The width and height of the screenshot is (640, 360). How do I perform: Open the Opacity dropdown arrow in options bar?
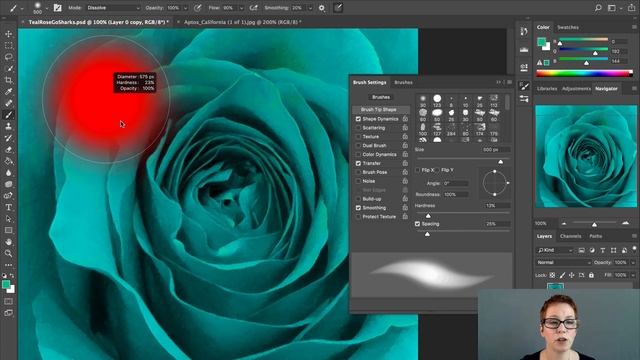tap(186, 8)
